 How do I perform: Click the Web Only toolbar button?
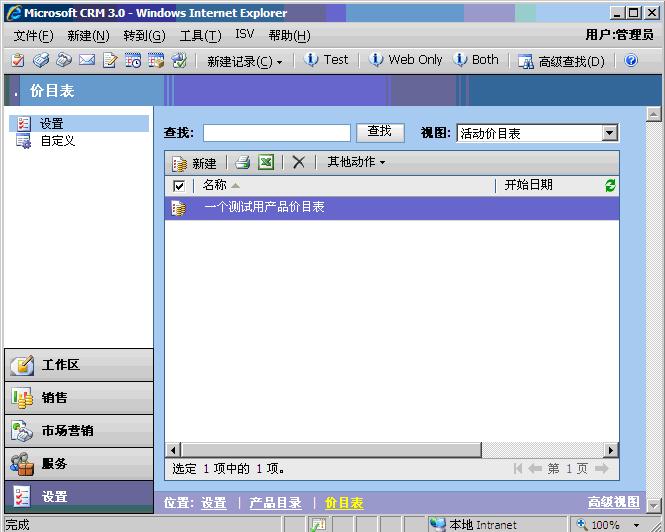coord(405,60)
